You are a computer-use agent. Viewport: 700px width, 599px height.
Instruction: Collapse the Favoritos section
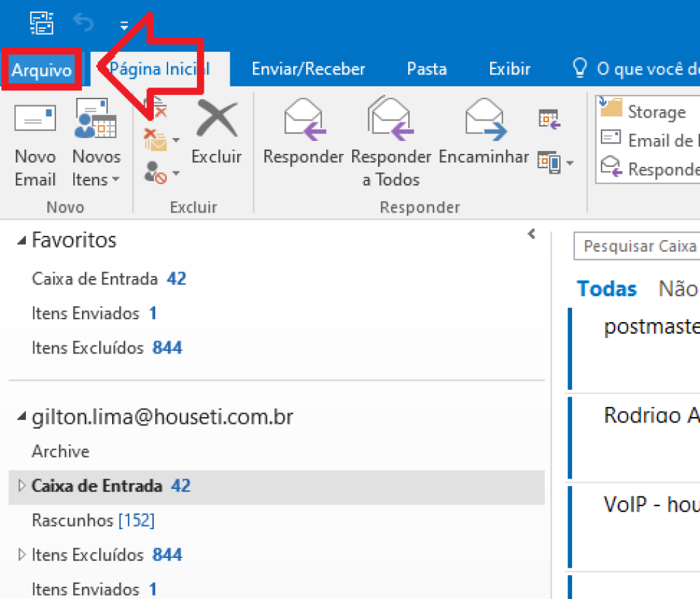21,241
